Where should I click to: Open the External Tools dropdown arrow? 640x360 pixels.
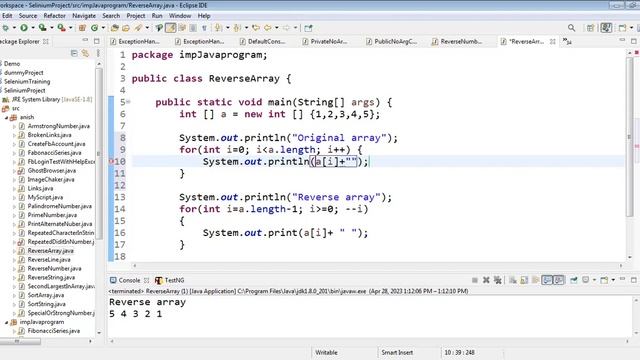coord(71,28)
